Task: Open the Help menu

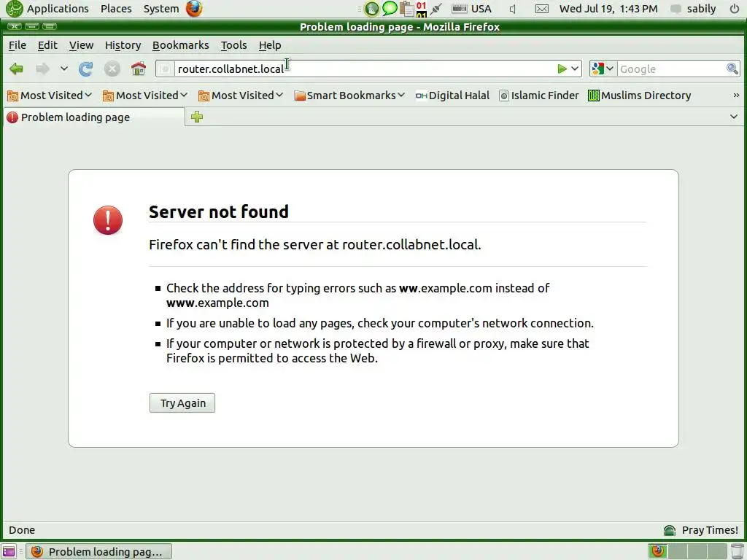Action: 270,45
